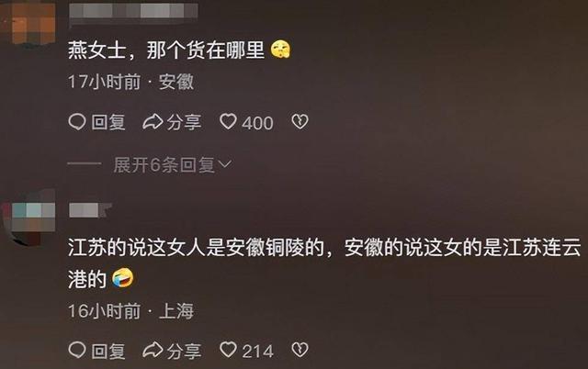Like the comment with 214 likes
Viewport: 588px width, 369px height.
(228, 350)
